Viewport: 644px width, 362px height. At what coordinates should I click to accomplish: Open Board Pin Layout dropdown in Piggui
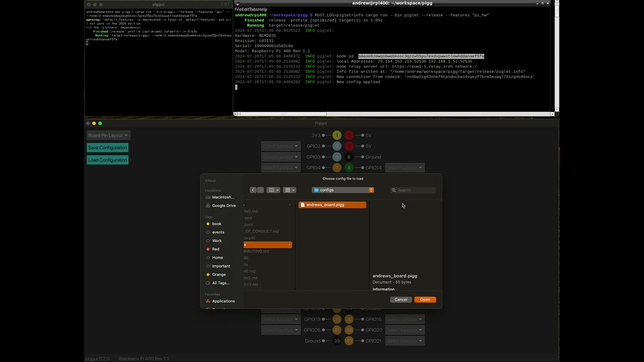click(x=109, y=135)
